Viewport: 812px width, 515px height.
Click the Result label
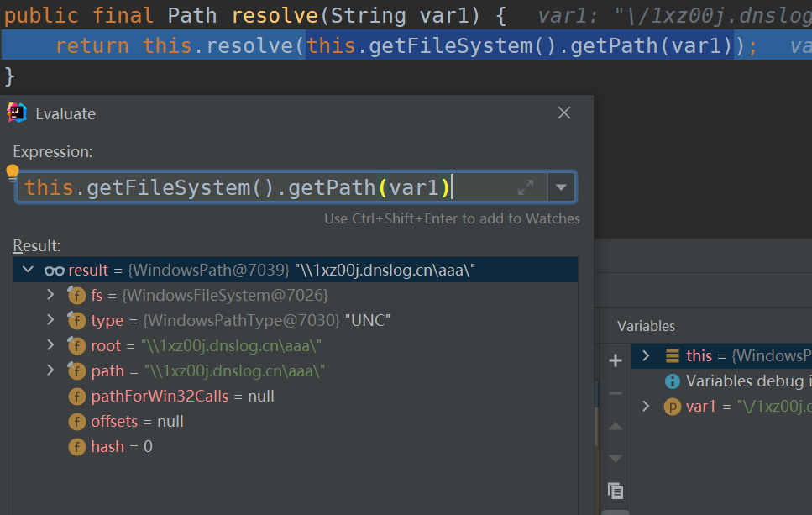(x=36, y=245)
